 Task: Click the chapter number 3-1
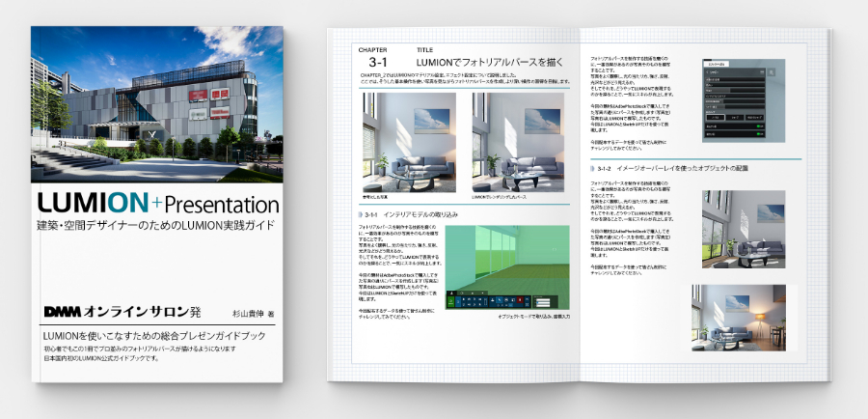(379, 63)
